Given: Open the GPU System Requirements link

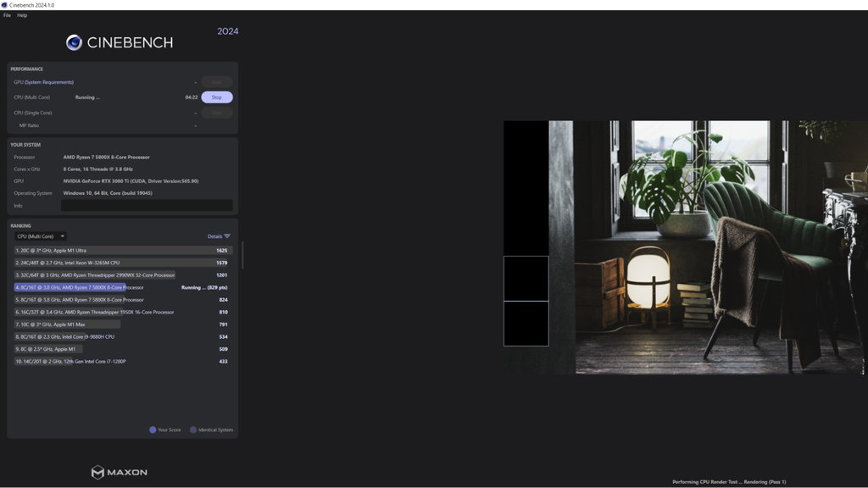Looking at the screenshot, I should click(48, 82).
